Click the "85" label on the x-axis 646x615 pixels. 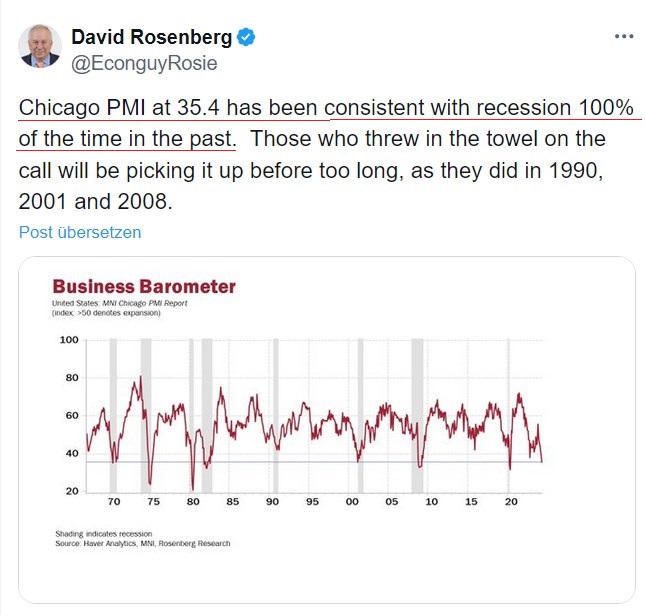[x=232, y=502]
